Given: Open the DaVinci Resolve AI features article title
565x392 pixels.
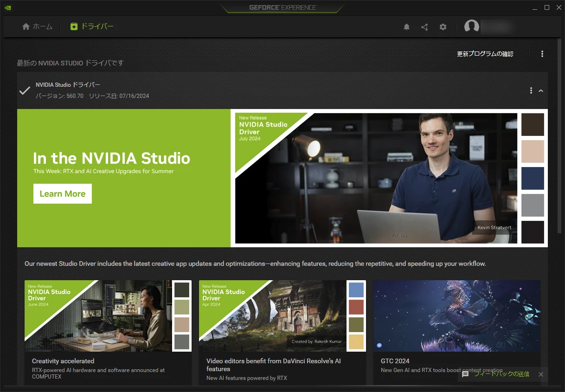Looking at the screenshot, I should click(x=274, y=365).
